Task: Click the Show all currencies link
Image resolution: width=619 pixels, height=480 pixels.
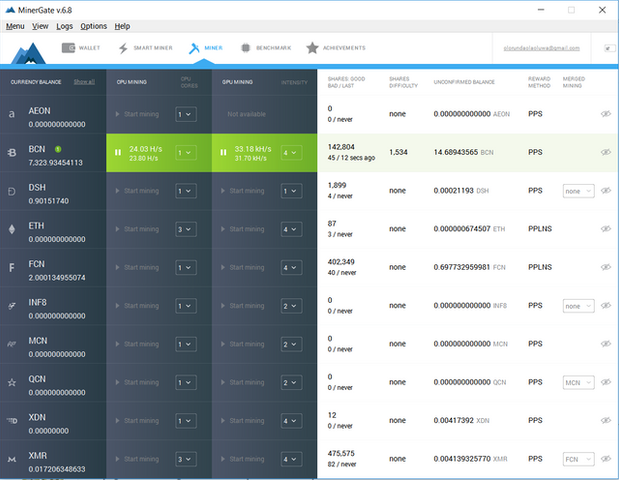Action: [84, 82]
